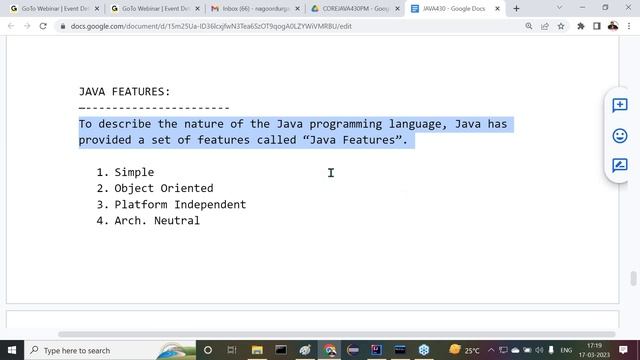Go back to previous page
The height and width of the screenshot is (360, 640).
[11, 26]
